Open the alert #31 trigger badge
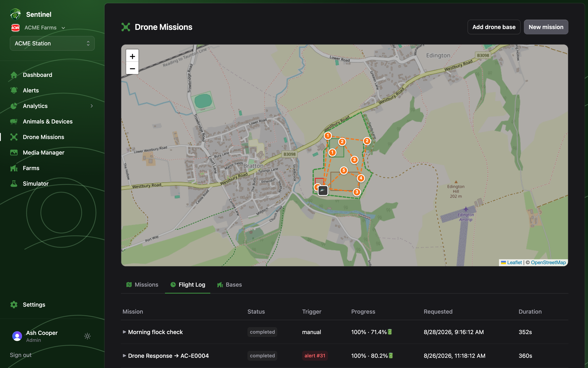588x368 pixels. pos(315,356)
